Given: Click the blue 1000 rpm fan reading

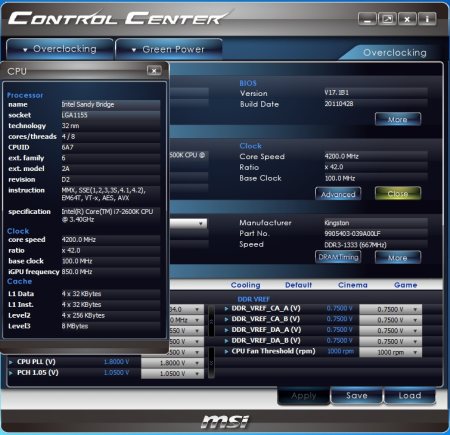Looking at the screenshot, I should pos(340,351).
